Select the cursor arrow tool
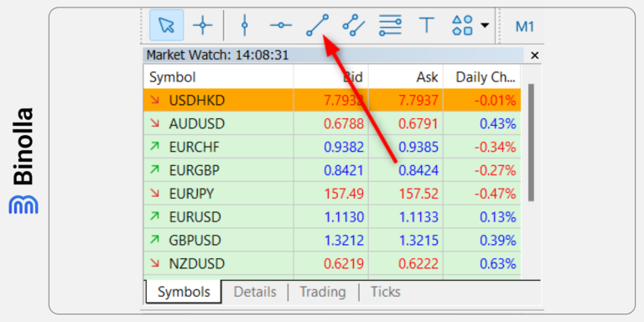Screen dimensions: 644x322 (166, 25)
